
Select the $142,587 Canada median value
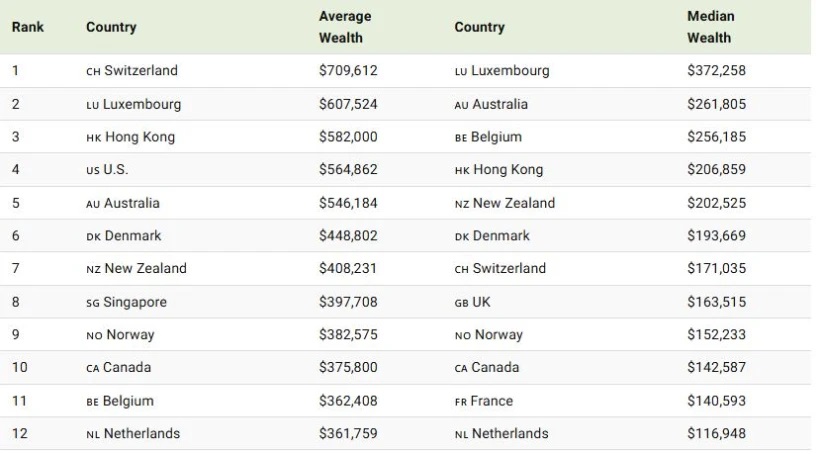pos(716,367)
